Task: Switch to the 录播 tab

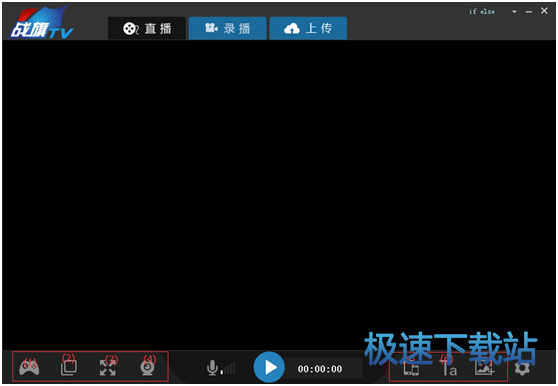Action: [x=227, y=28]
